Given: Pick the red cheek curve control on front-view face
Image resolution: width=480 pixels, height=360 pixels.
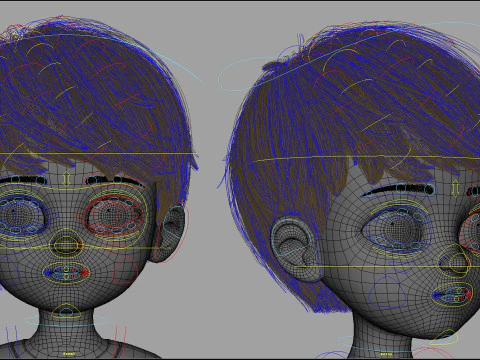Looking at the screenshot, I should (125, 271).
